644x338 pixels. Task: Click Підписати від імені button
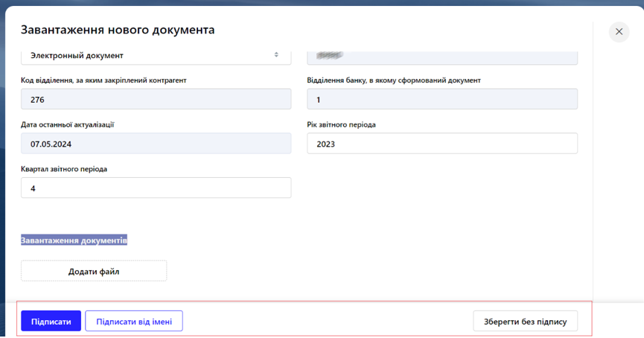click(x=134, y=321)
